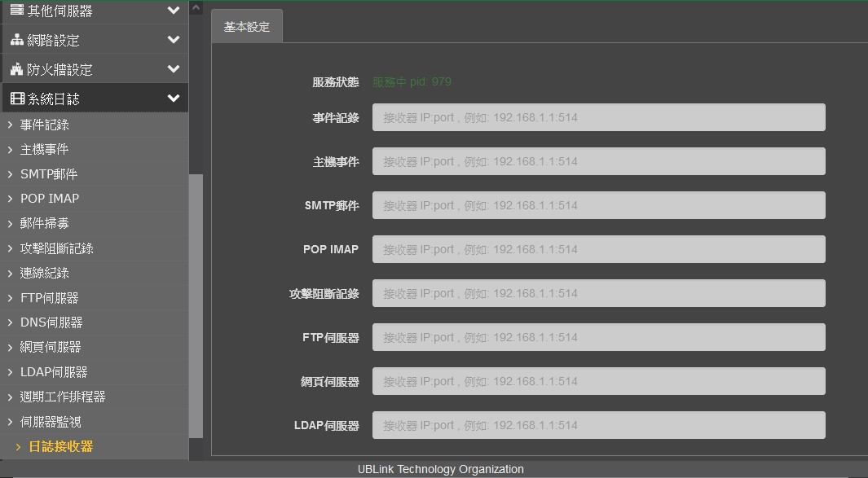868x478 pixels.
Task: Focus the POP IMAP receiver input
Action: click(598, 249)
